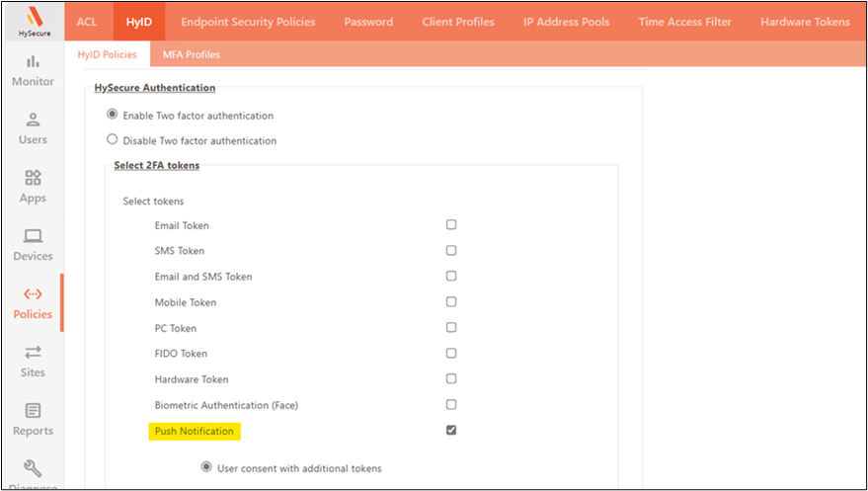Choose User consent with additional tokens
868x491 pixels.
[x=206, y=467]
